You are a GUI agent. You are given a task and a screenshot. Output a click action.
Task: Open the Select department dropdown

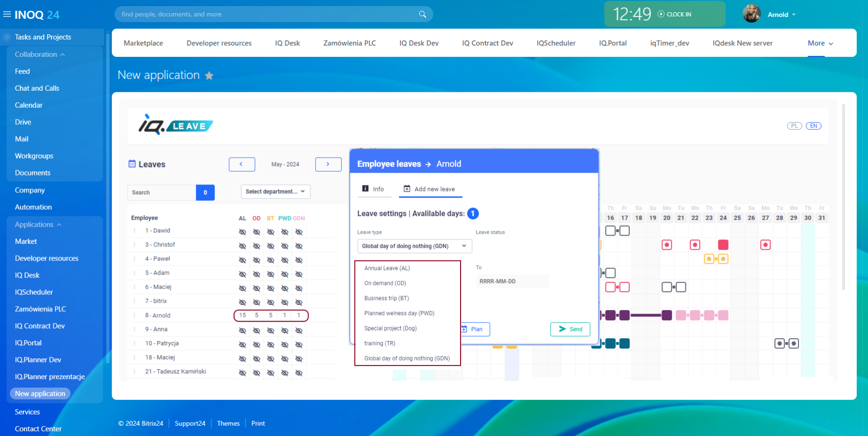pos(276,191)
